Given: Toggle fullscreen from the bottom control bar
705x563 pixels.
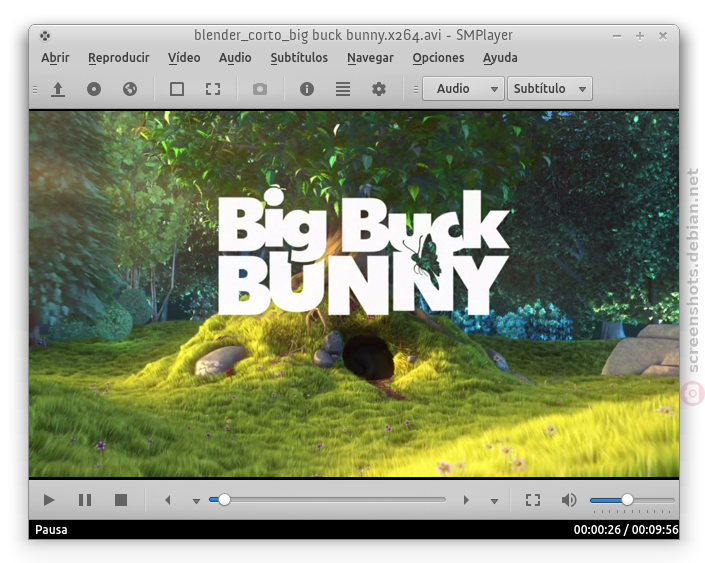Looking at the screenshot, I should 533,500.
